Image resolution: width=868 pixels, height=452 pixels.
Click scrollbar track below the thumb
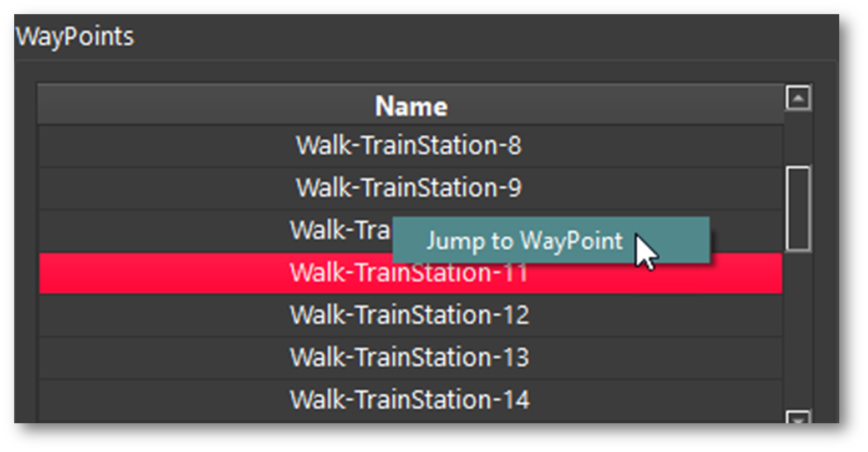[x=798, y=332]
